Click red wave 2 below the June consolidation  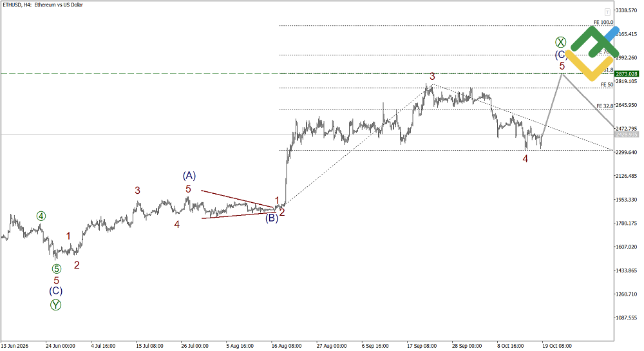click(x=77, y=265)
